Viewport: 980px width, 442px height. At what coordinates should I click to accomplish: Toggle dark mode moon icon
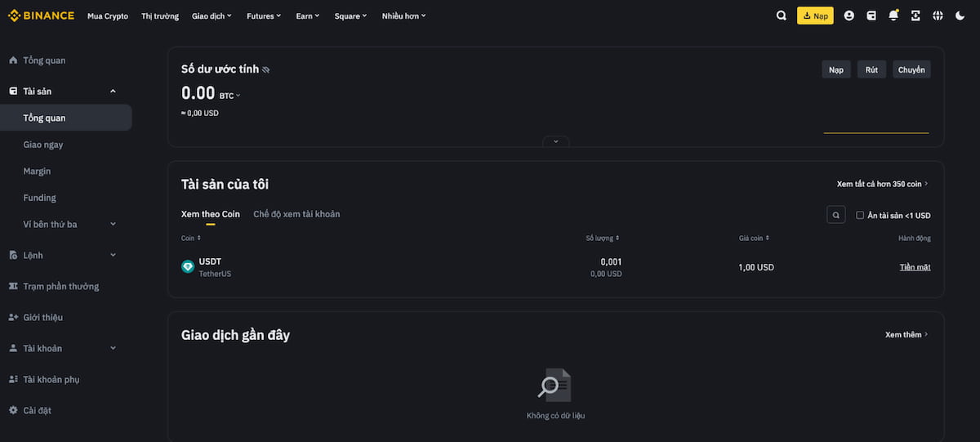click(960, 16)
